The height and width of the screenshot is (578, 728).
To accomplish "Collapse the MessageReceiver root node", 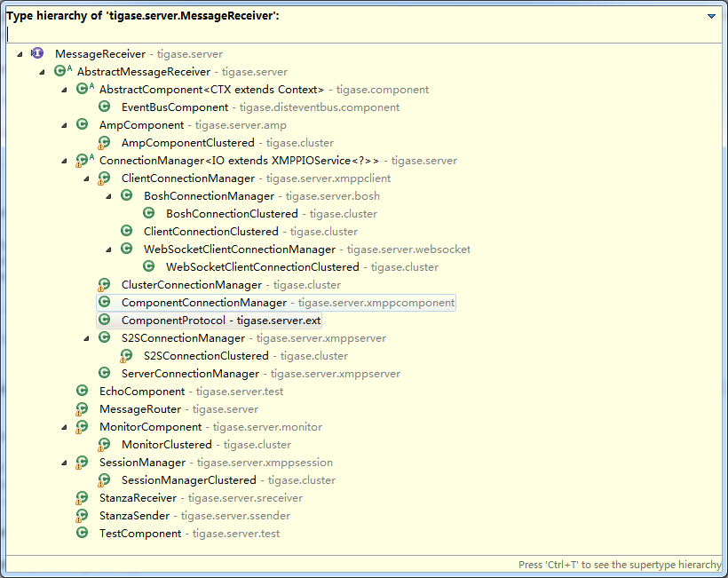I will 20,54.
